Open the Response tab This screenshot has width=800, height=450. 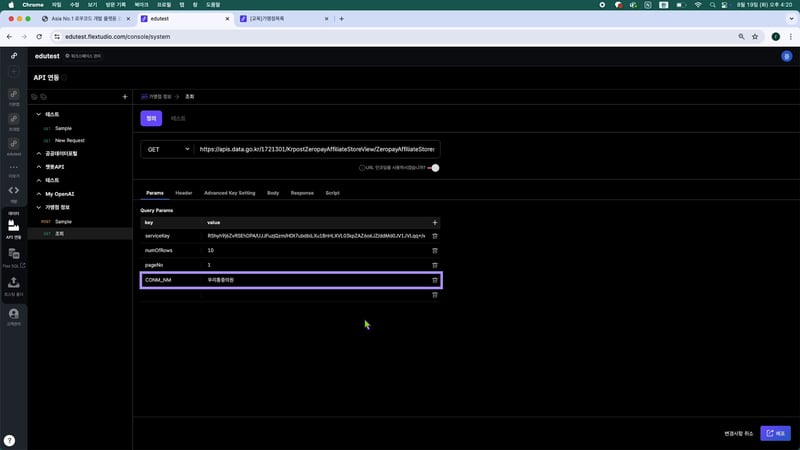(x=302, y=192)
